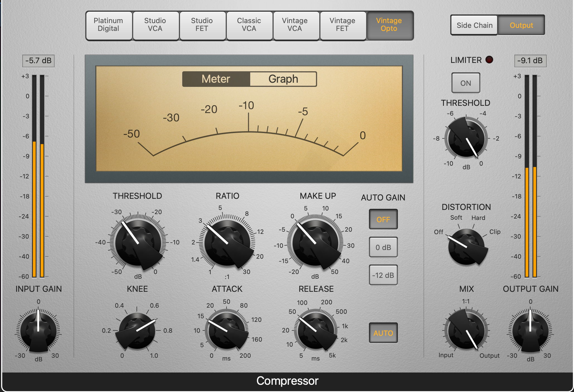Open the Side Chain panel
This screenshot has width=574, height=392.
(x=474, y=25)
